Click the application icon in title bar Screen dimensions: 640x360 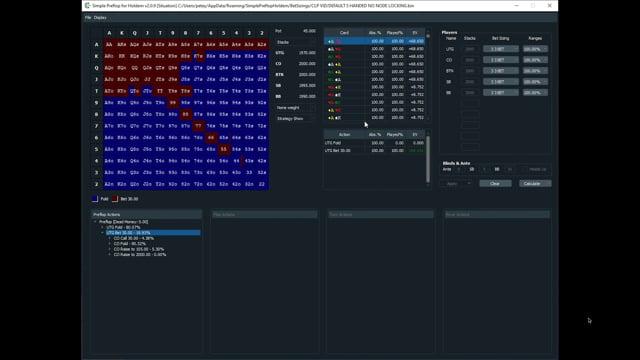[87, 6]
